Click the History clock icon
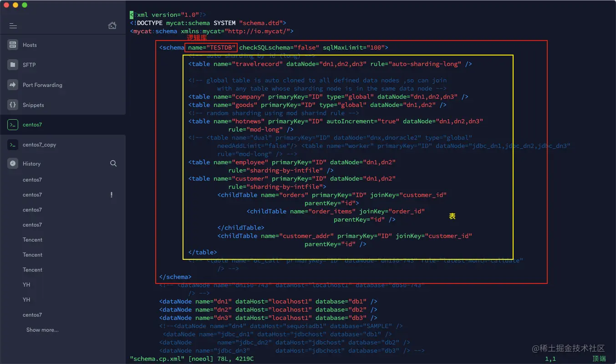Screen dimensions: 616x364 [x=13, y=163]
